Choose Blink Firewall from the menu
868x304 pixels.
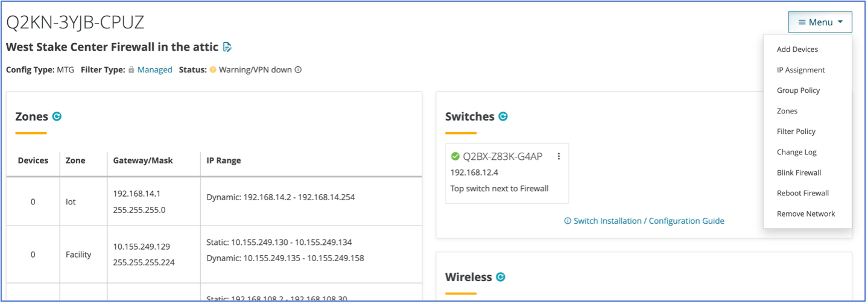click(799, 173)
